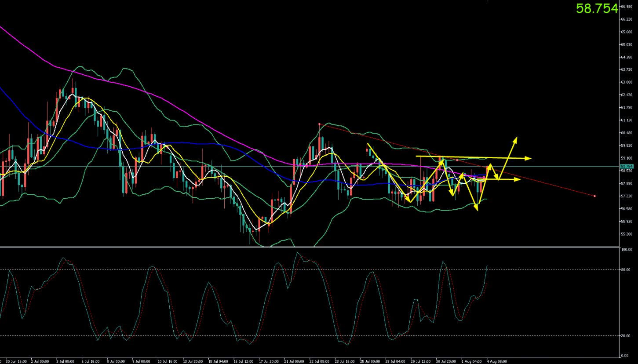The image size is (638, 364).
Task: Click the 10 Jul 16:00 time label
Action: point(167,361)
